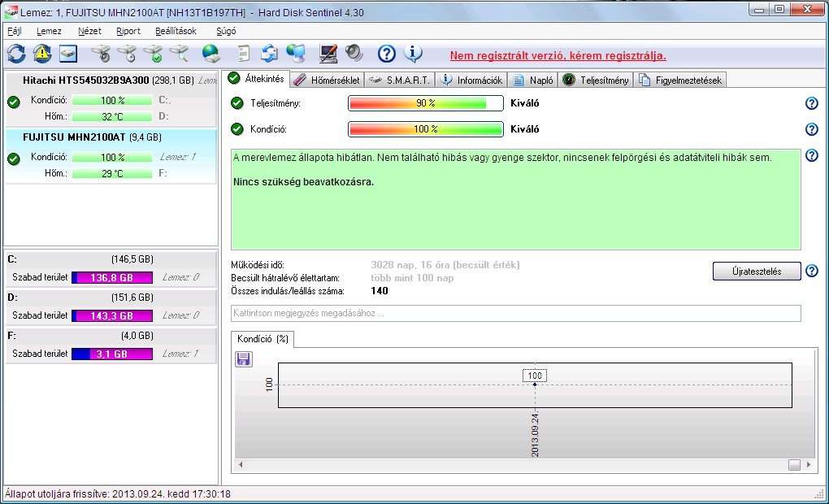Click graph scrollbar left arrow
The height and width of the screenshot is (504, 829).
[x=241, y=465]
